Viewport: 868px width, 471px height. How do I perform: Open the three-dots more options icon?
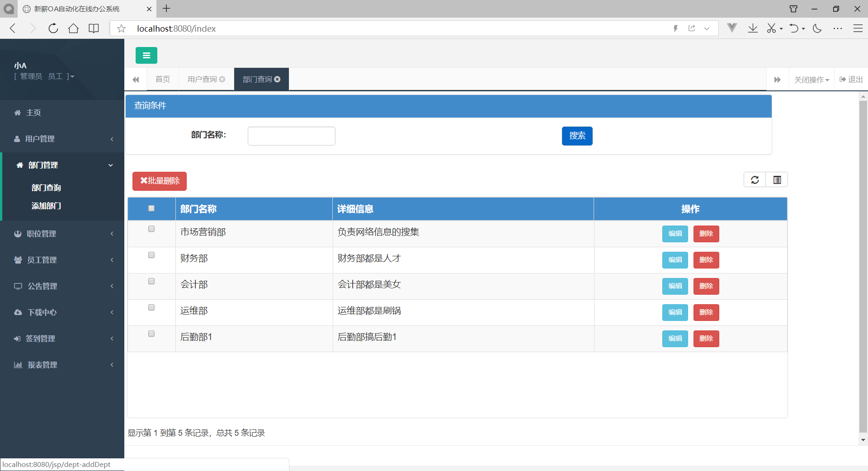click(838, 28)
